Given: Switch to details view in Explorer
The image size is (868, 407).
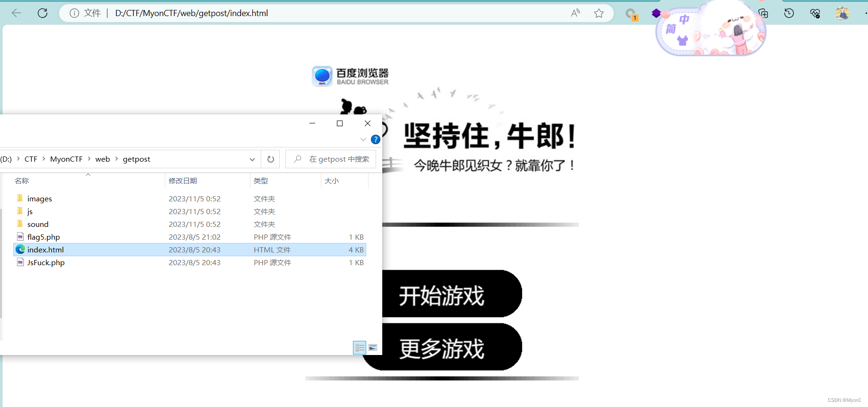Looking at the screenshot, I should point(360,348).
